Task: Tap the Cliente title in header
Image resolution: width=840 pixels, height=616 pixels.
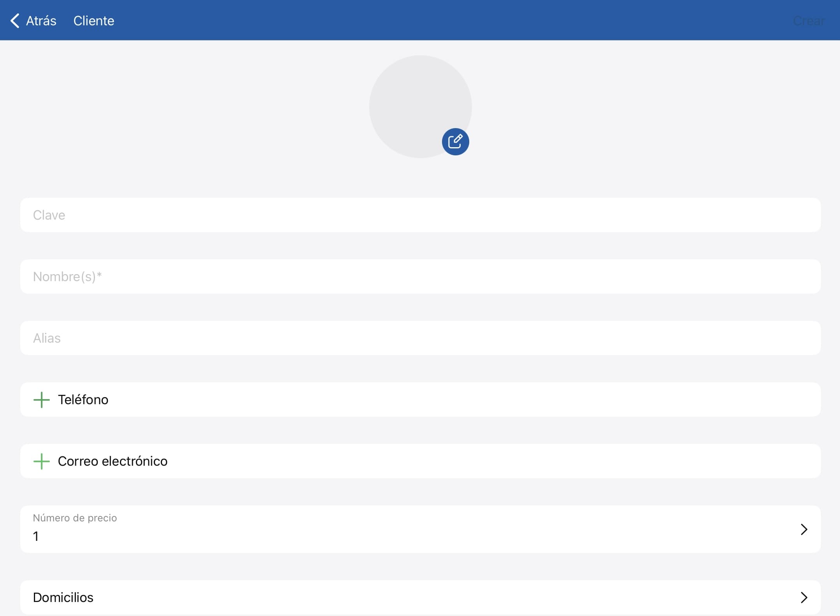Action: tap(94, 21)
